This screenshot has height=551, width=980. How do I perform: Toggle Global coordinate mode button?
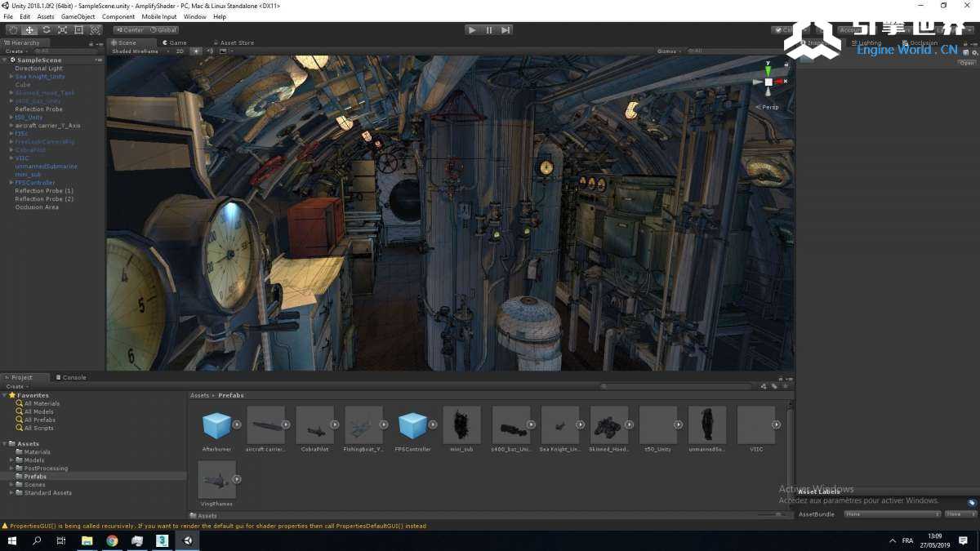click(163, 30)
